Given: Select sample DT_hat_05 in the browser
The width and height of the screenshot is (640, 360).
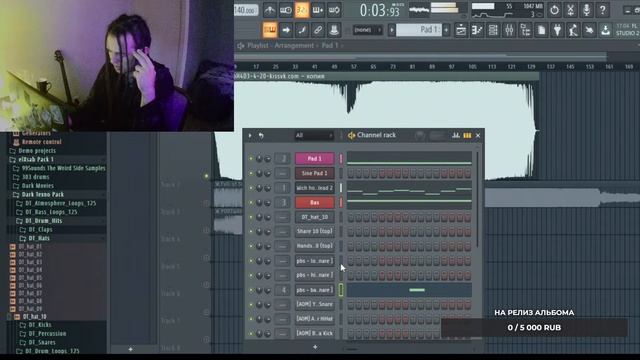Looking at the screenshot, I should point(30,278).
